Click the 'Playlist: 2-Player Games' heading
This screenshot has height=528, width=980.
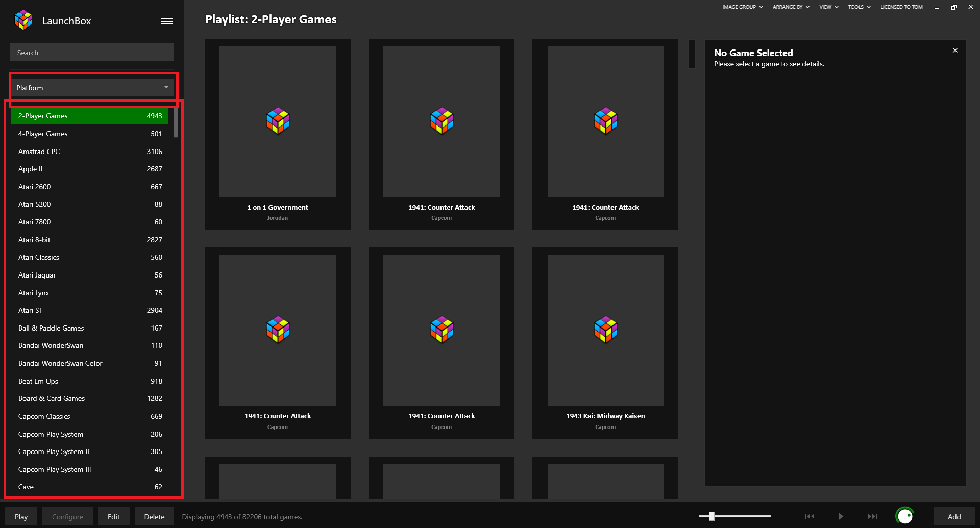click(x=271, y=19)
